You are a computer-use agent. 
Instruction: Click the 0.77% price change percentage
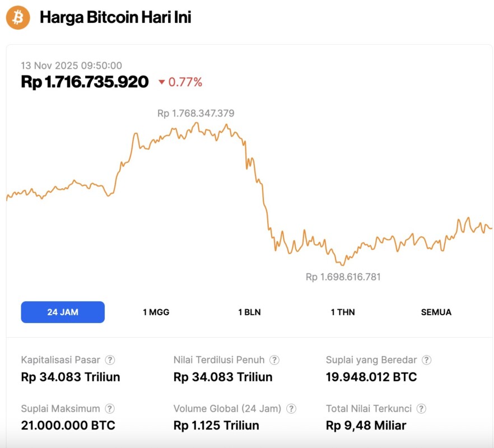click(185, 82)
